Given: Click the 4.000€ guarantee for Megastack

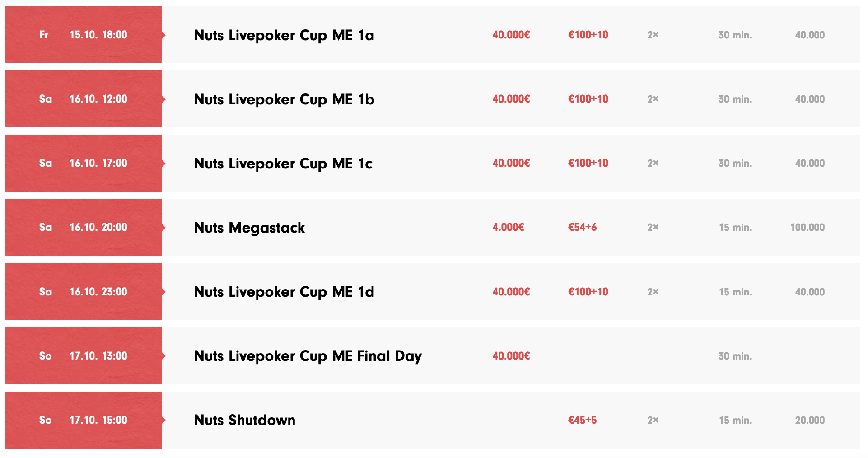Looking at the screenshot, I should tap(508, 227).
